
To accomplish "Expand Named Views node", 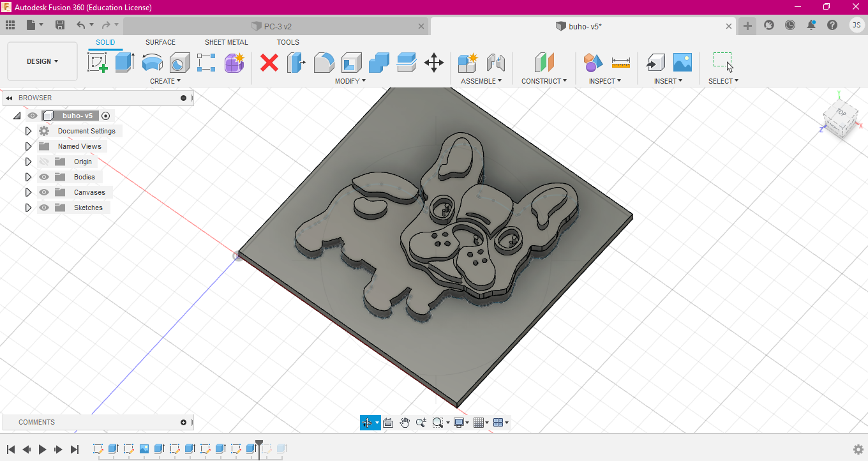I will pos(28,146).
